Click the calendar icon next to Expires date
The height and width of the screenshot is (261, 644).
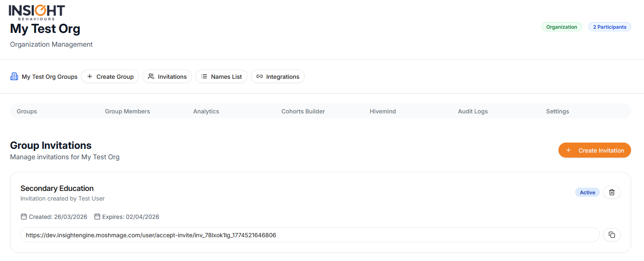pyautogui.click(x=97, y=217)
